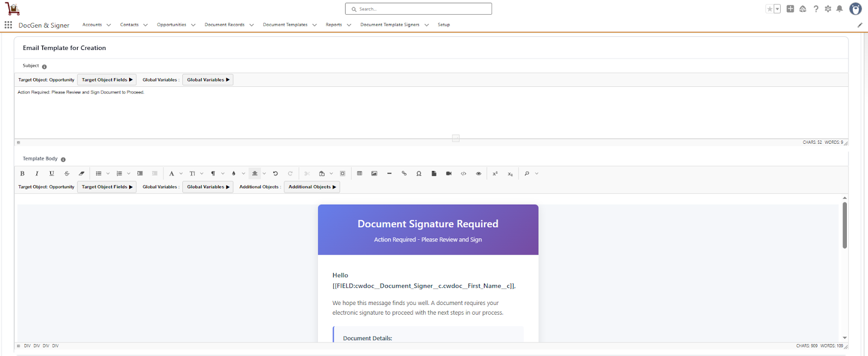Open the Font dropdown arrow

(181, 174)
